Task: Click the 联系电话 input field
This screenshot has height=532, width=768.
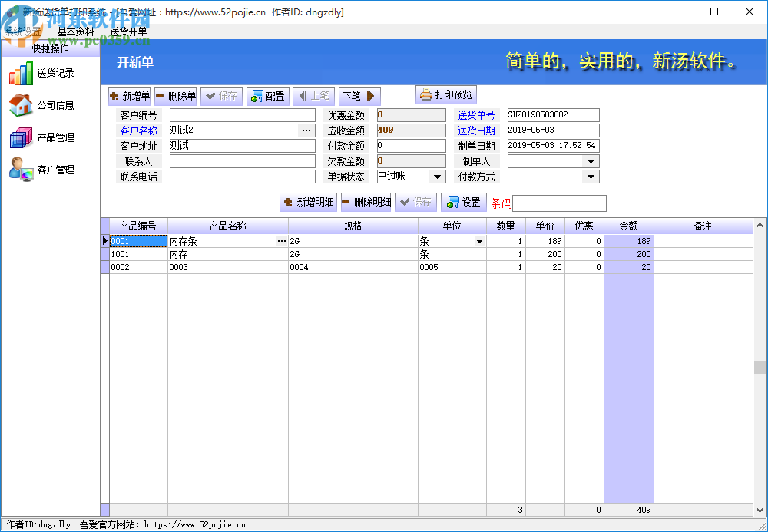Action: [x=243, y=177]
